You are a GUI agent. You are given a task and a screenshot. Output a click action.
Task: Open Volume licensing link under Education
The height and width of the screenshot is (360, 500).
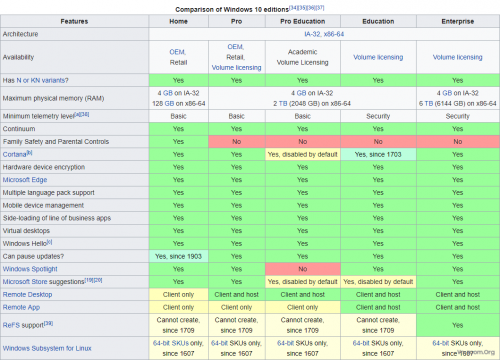coord(378,57)
